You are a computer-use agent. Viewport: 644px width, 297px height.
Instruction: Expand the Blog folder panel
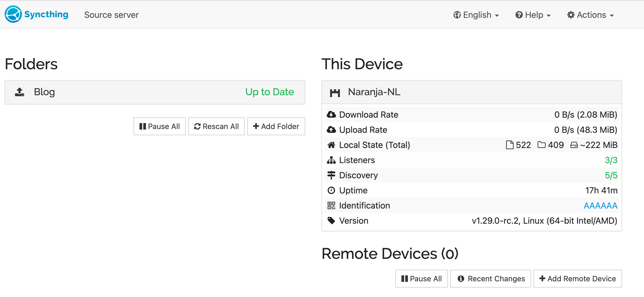155,92
